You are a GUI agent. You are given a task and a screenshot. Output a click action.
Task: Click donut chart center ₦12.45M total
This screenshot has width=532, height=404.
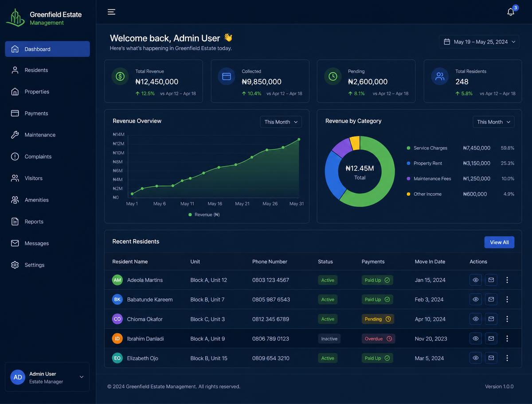pos(360,172)
